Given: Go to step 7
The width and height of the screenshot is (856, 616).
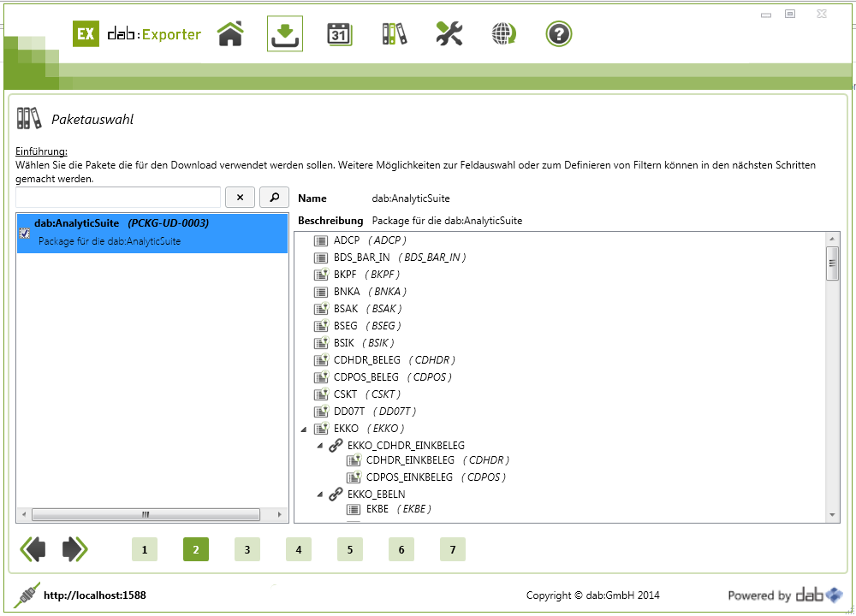Looking at the screenshot, I should (x=453, y=549).
